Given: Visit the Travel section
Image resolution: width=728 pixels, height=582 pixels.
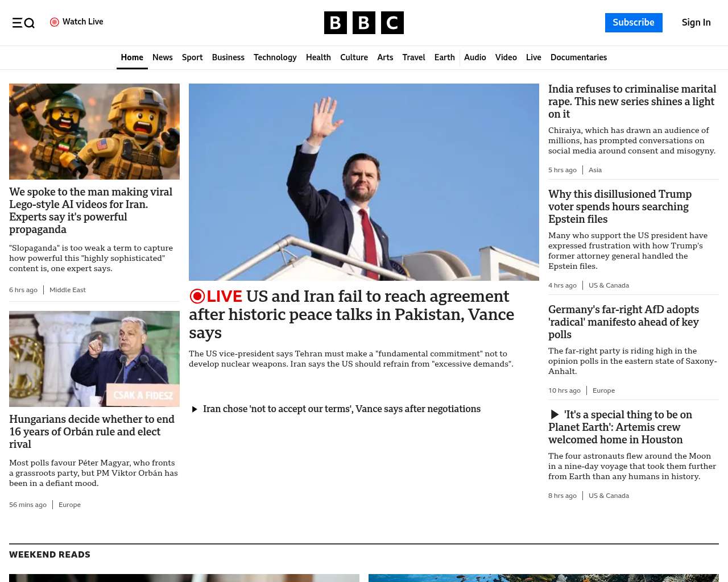Looking at the screenshot, I should click(x=413, y=57).
